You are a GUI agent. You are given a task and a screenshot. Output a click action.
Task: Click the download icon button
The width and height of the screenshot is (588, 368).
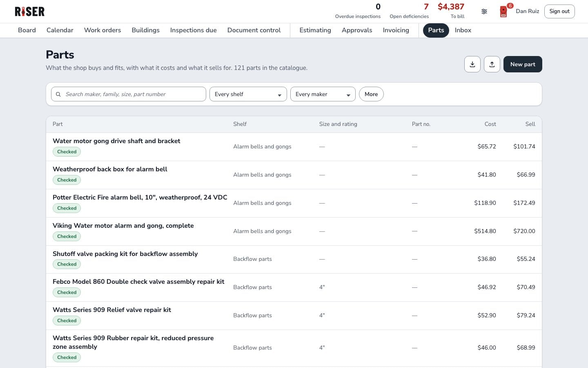(x=472, y=64)
